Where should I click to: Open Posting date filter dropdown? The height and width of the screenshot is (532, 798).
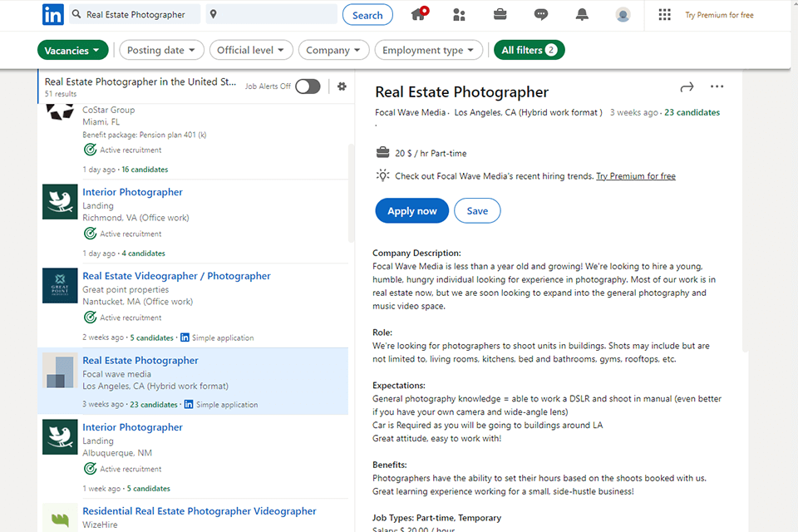pos(161,50)
